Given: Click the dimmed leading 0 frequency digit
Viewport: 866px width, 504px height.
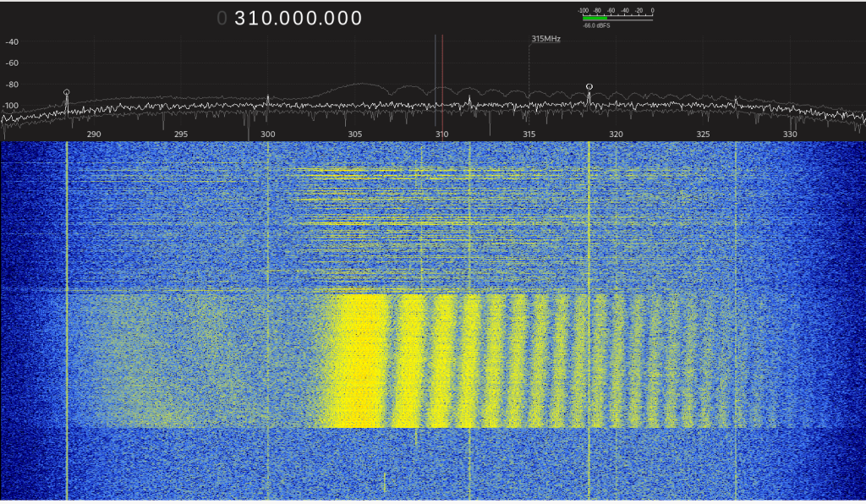Looking at the screenshot, I should (222, 19).
